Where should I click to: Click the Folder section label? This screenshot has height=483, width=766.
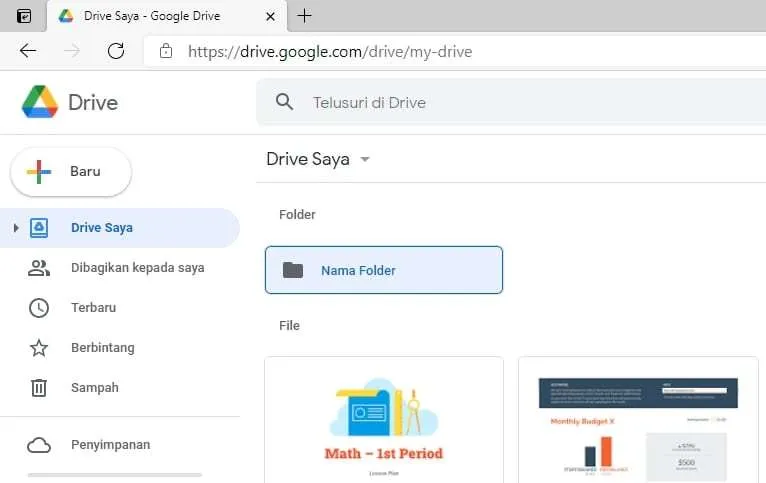[297, 214]
